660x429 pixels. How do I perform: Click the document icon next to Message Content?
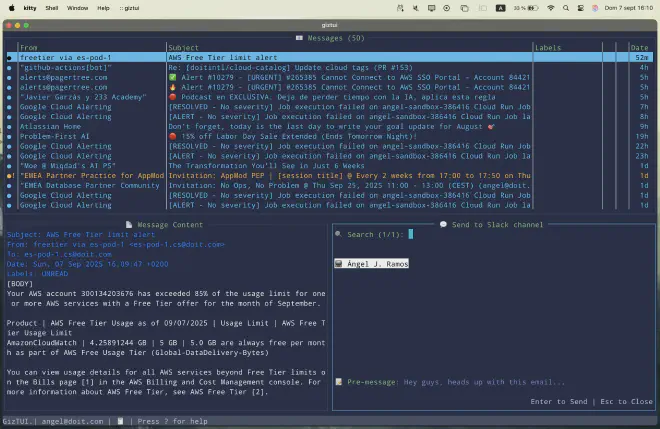[x=129, y=224]
